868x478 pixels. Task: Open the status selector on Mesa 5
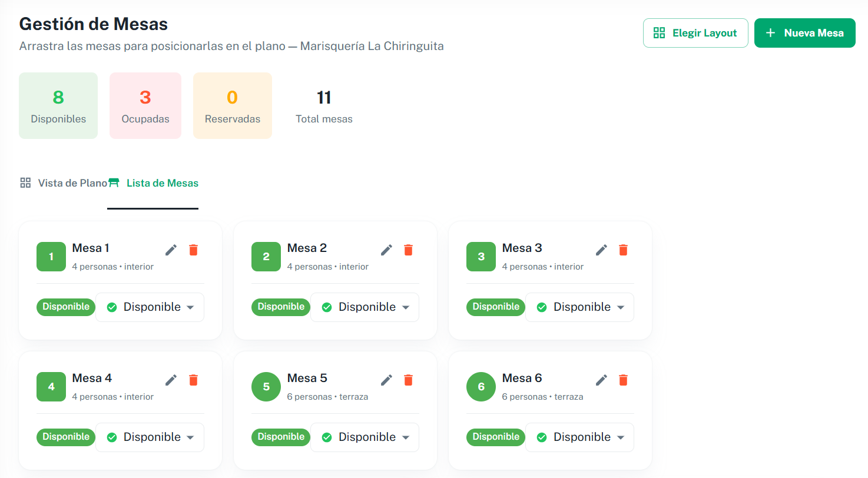[365, 437]
